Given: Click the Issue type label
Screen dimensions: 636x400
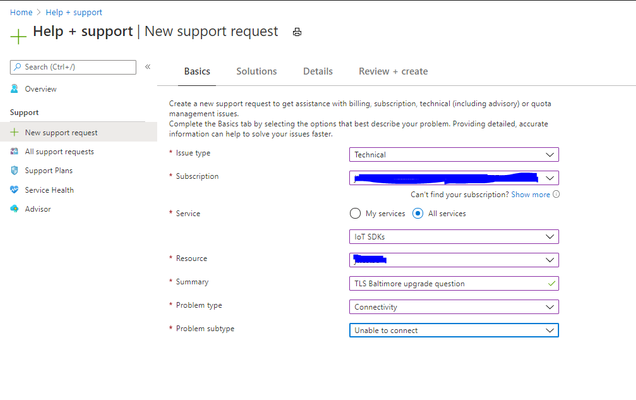Looking at the screenshot, I should 193,153.
